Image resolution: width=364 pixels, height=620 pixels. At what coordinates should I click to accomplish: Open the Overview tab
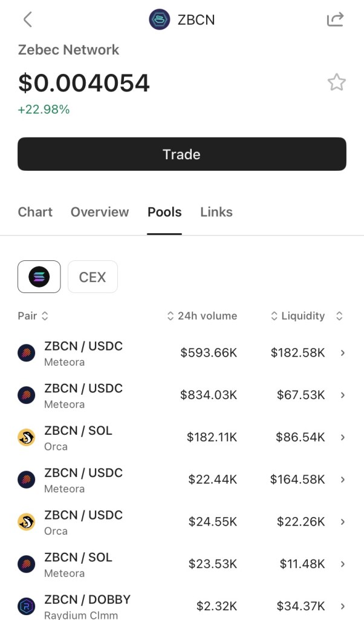tap(100, 212)
